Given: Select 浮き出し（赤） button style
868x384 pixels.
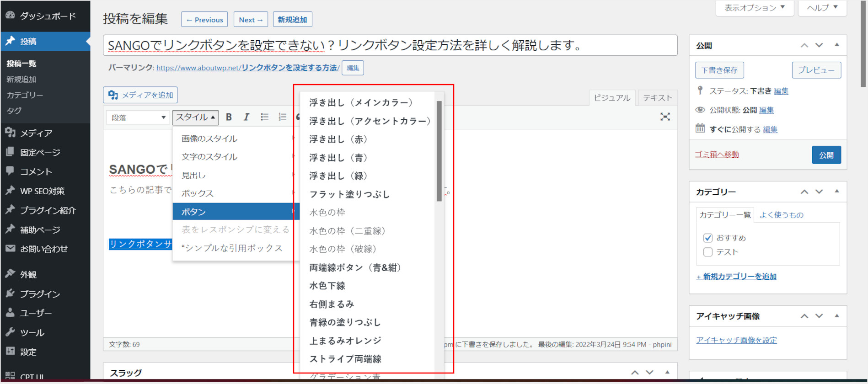Looking at the screenshot, I should pyautogui.click(x=338, y=139).
